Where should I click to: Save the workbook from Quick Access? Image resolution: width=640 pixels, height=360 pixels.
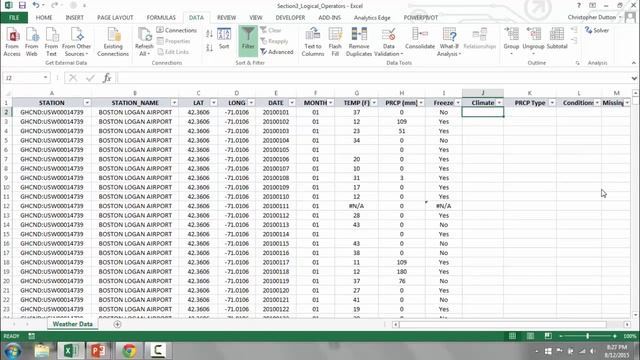click(x=22, y=6)
